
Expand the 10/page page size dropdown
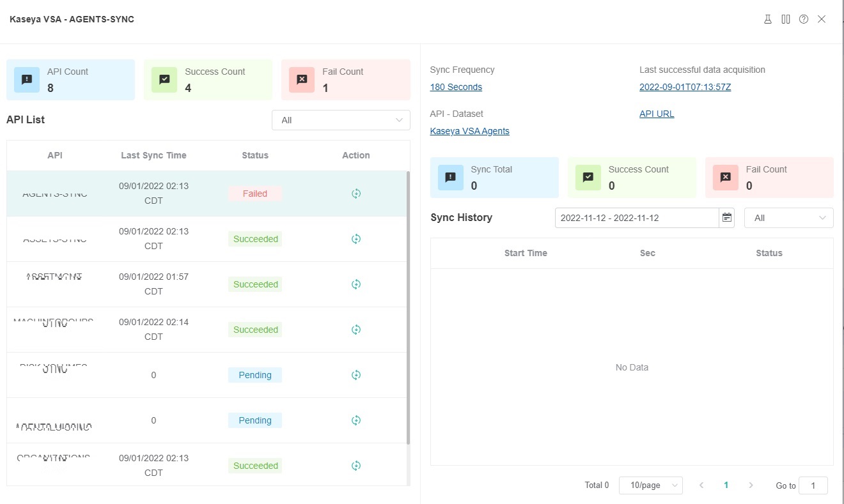pyautogui.click(x=650, y=485)
